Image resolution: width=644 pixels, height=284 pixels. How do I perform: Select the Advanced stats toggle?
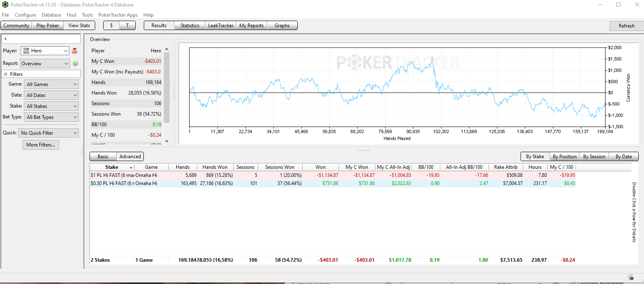tap(130, 157)
